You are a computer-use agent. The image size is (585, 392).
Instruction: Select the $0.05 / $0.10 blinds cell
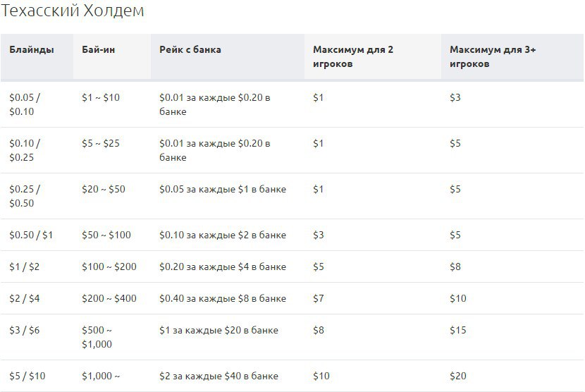(25, 104)
